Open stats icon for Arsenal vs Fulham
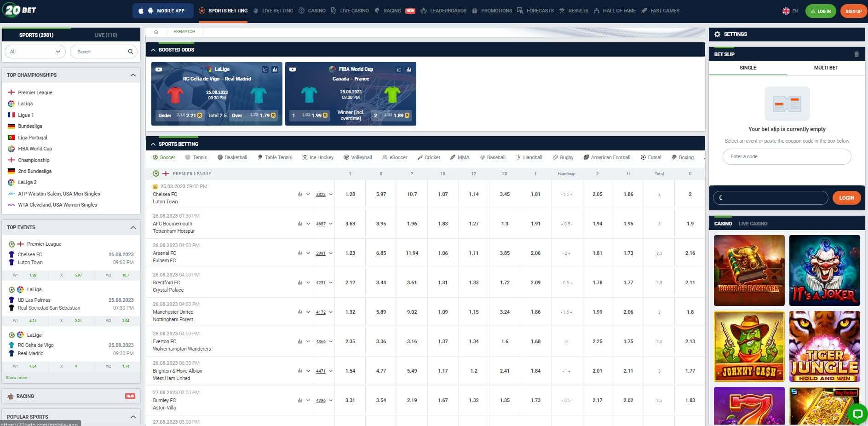868x426 pixels. click(300, 253)
